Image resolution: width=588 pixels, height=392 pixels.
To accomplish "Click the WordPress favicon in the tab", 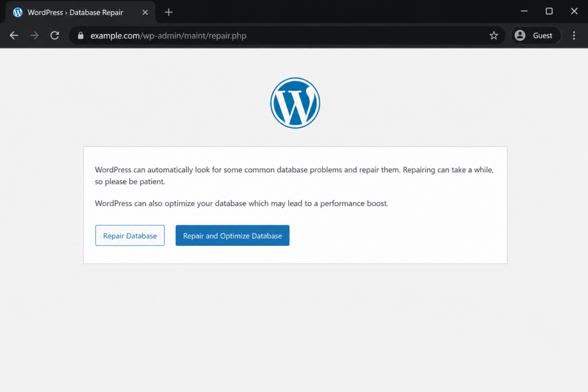I will [x=18, y=13].
